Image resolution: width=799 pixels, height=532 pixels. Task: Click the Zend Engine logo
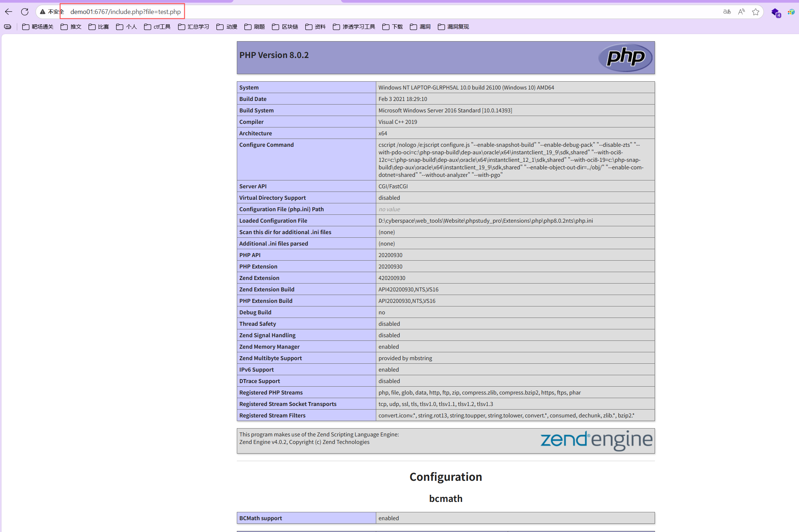pyautogui.click(x=596, y=440)
